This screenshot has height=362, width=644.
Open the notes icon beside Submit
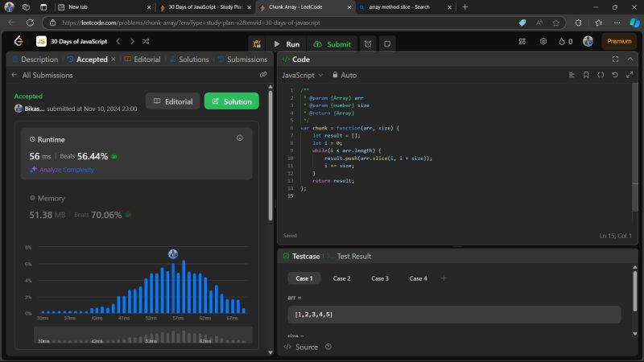coord(386,43)
